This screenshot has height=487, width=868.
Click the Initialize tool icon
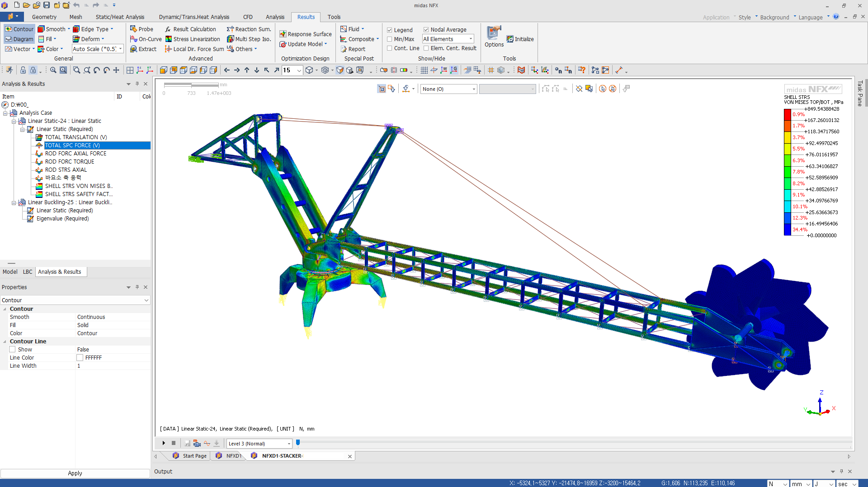click(x=510, y=39)
